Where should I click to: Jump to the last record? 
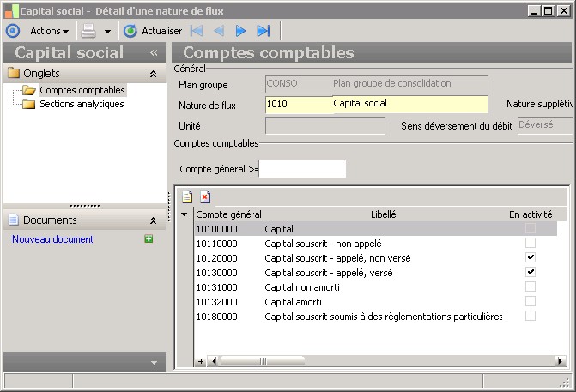point(264,31)
